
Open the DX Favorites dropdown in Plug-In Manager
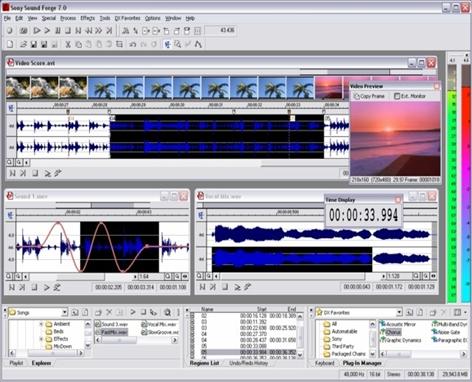[399, 312]
